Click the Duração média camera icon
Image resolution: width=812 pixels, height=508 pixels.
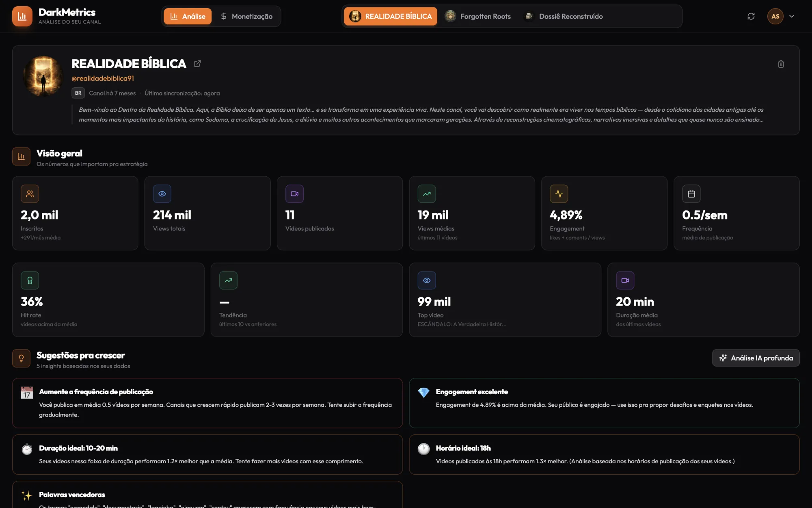tap(625, 280)
